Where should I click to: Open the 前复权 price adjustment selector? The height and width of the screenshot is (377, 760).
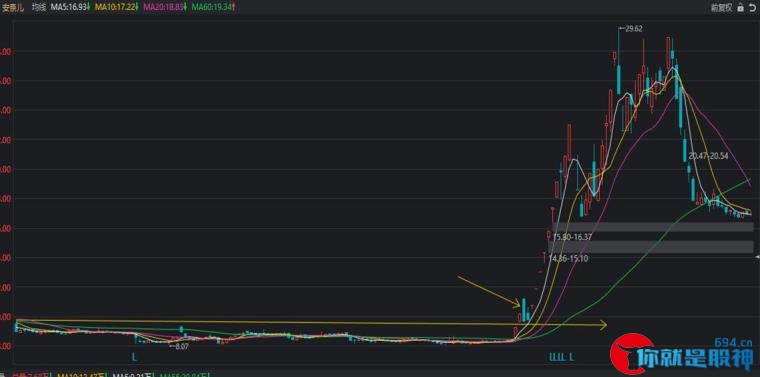722,7
